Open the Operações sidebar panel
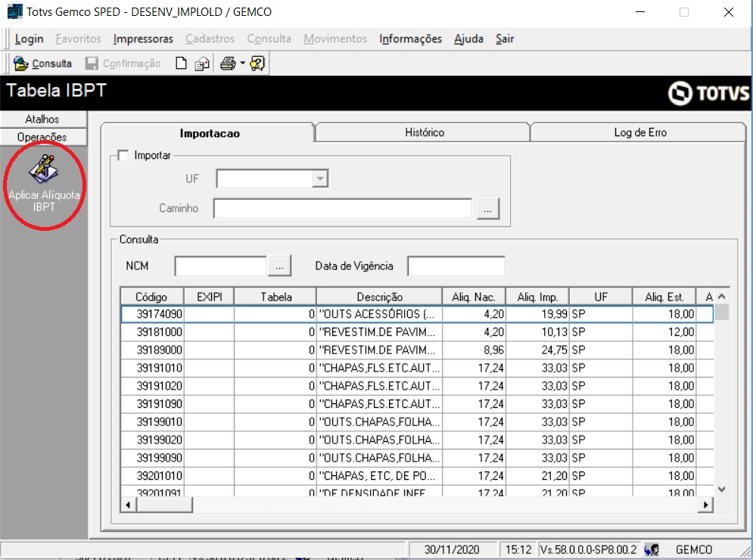The width and height of the screenshot is (753, 560). pos(43,137)
